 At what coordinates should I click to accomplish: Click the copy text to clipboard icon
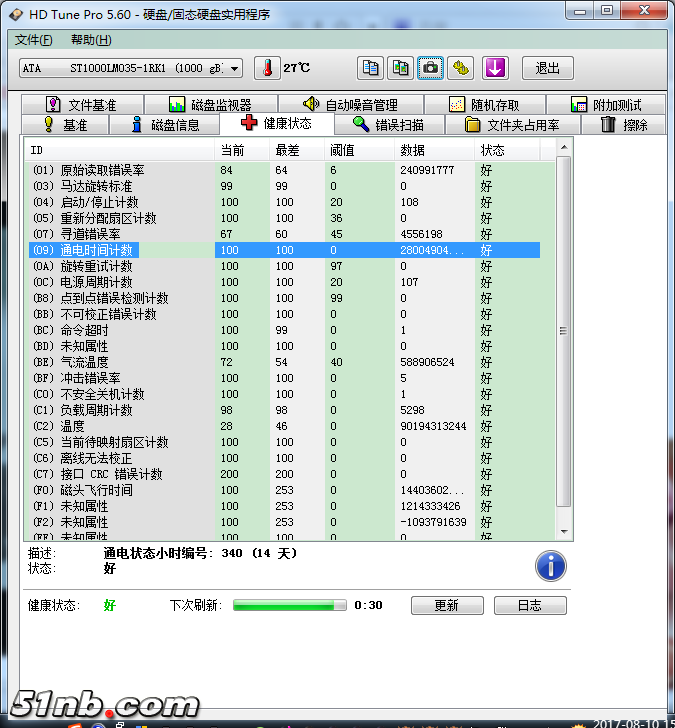[x=371, y=68]
